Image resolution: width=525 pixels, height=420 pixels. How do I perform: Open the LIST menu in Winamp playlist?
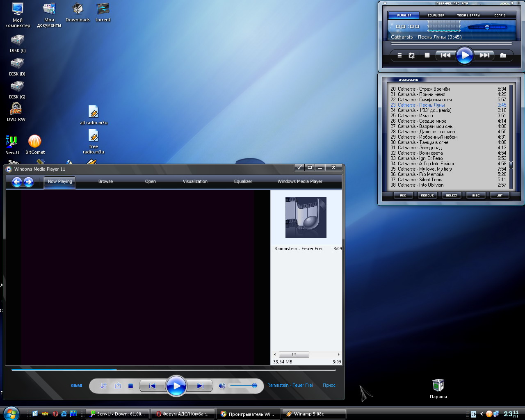(499, 195)
